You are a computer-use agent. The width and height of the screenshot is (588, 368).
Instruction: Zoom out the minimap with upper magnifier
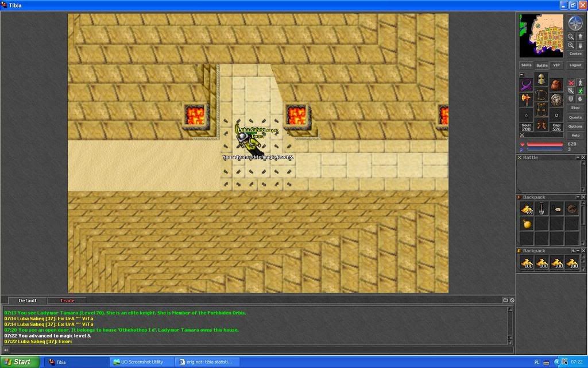coord(571,37)
